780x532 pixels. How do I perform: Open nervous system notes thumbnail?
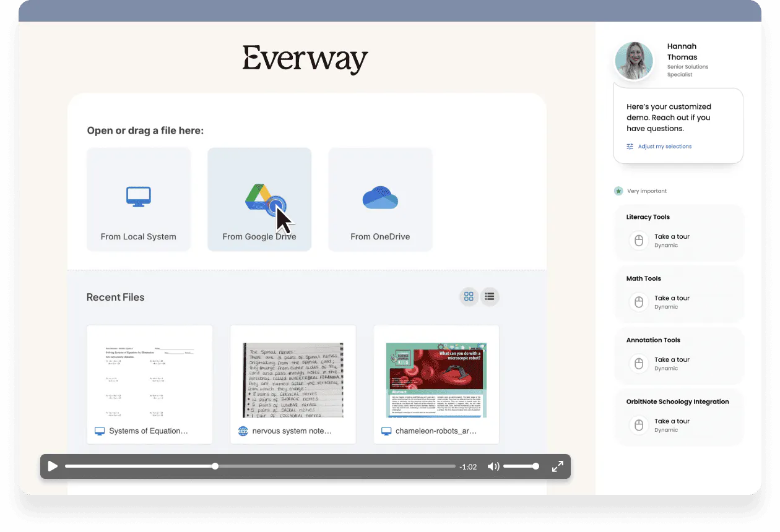point(293,380)
